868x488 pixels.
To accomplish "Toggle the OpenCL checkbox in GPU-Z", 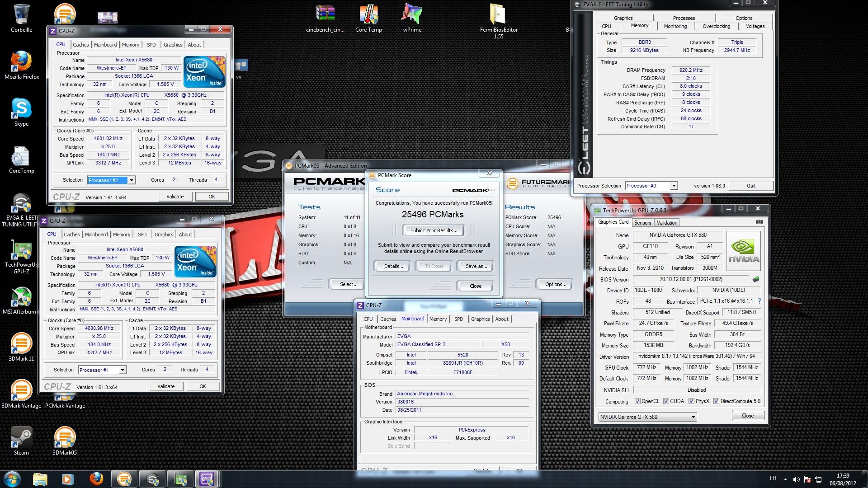I will point(637,401).
